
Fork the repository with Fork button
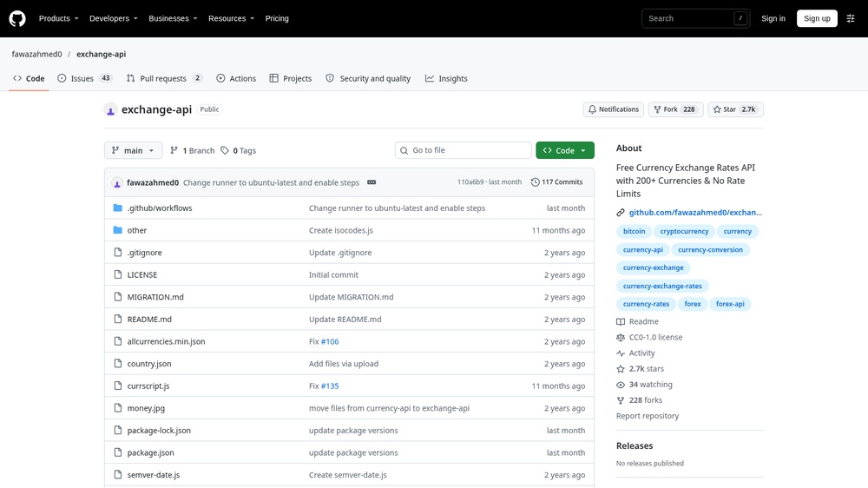coord(675,109)
